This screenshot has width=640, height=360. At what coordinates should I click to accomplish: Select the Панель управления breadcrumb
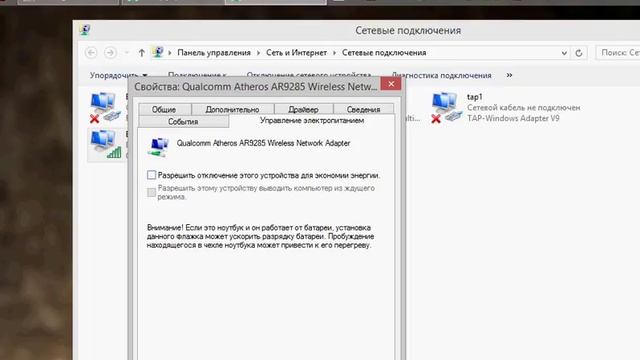tap(214, 53)
